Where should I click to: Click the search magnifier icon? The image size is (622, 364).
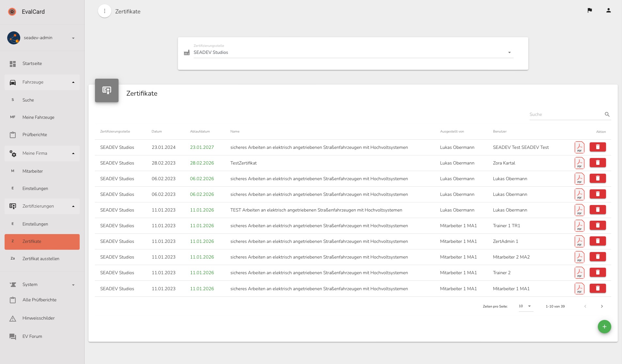[x=607, y=115]
